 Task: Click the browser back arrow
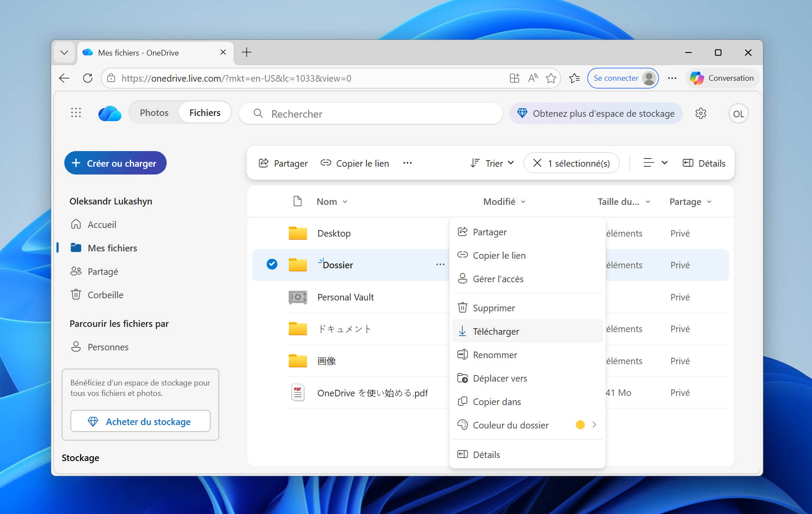tap(64, 78)
